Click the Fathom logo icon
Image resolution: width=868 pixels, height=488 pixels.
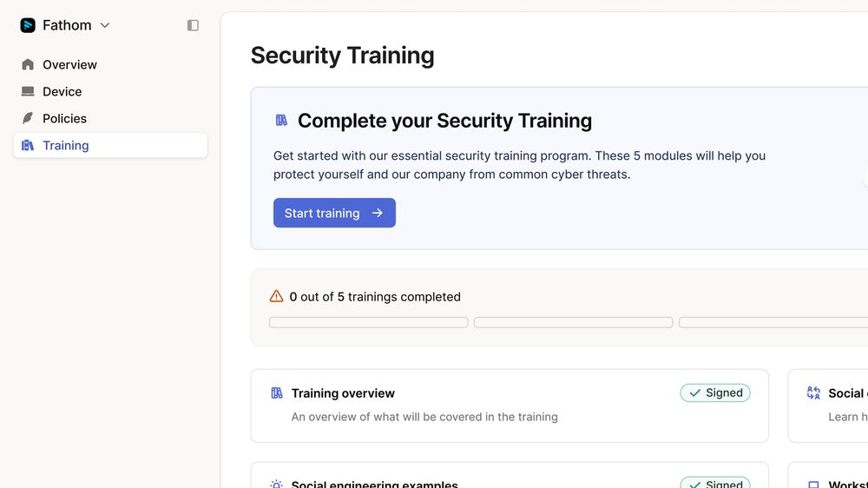[28, 25]
